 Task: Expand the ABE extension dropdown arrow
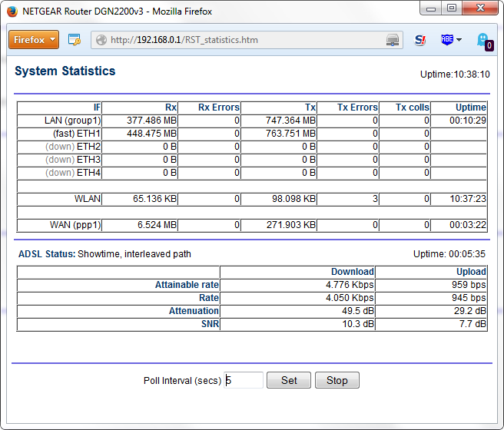point(459,40)
